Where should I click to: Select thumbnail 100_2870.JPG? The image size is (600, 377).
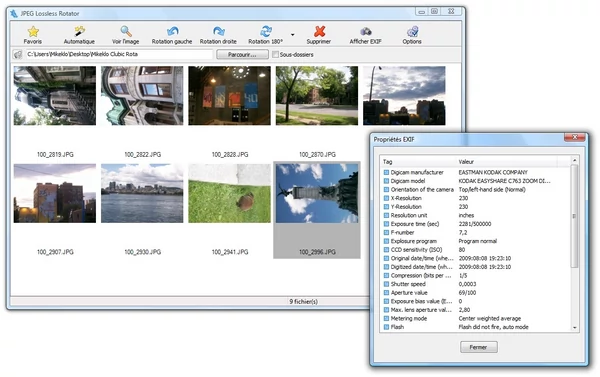pyautogui.click(x=317, y=96)
